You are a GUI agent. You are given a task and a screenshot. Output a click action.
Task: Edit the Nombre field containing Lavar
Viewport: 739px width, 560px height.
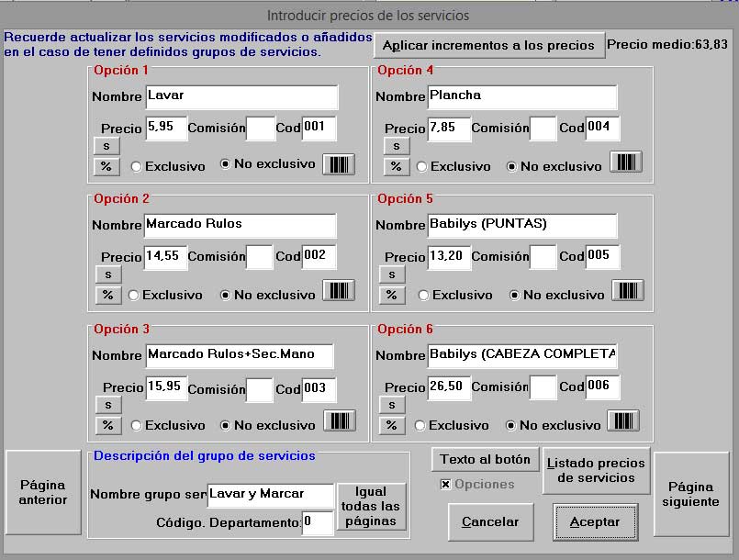tap(241, 96)
